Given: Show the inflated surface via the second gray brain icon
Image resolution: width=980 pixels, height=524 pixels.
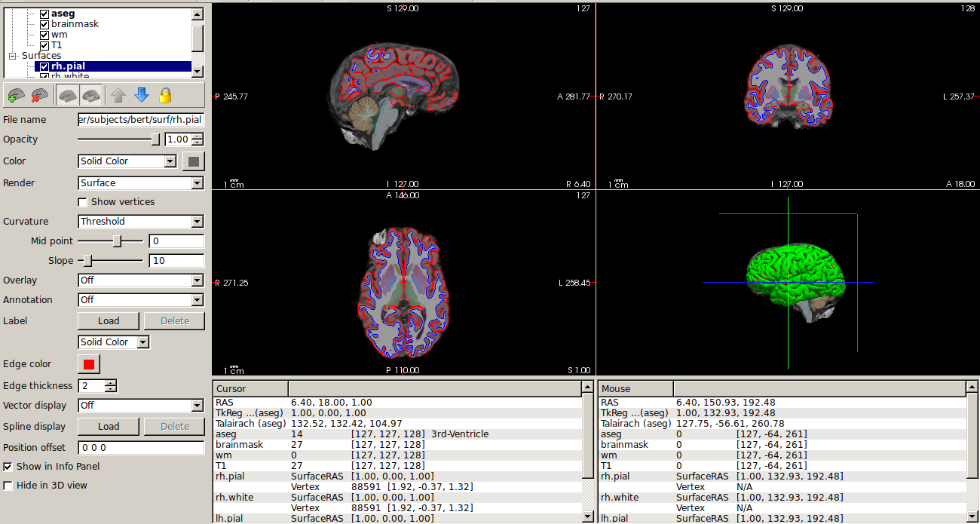Looking at the screenshot, I should 92,96.
